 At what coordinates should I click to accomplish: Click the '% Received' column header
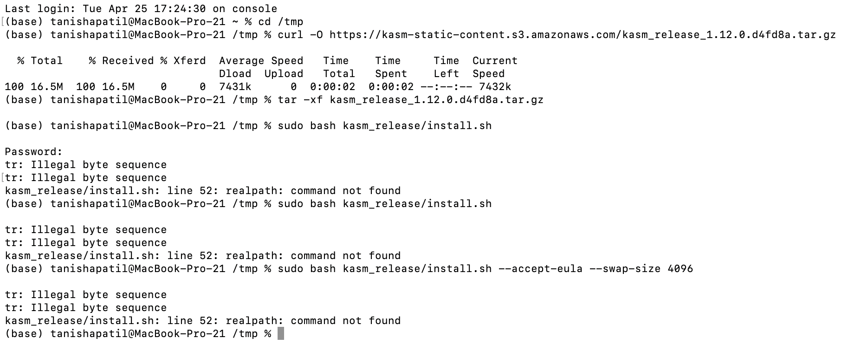pyautogui.click(x=122, y=61)
